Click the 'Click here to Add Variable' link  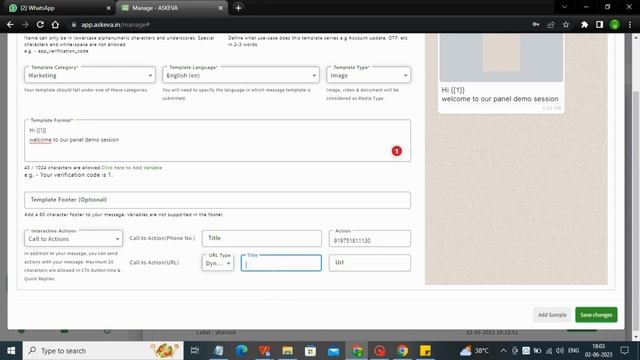tap(131, 167)
